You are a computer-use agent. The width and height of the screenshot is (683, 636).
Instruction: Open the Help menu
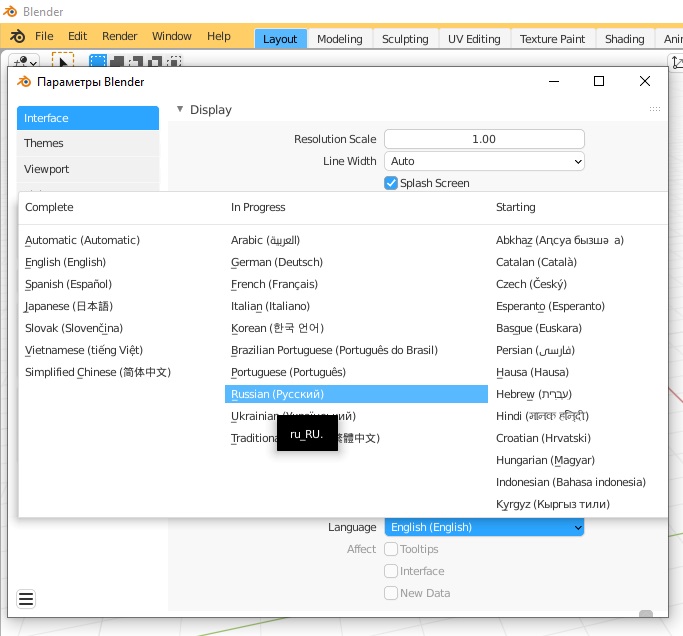tap(219, 36)
